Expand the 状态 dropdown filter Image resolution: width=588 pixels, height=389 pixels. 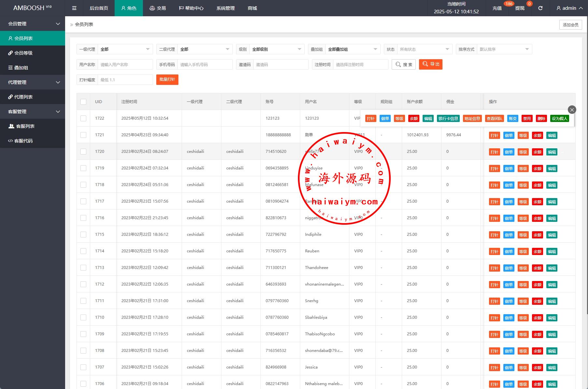point(424,49)
